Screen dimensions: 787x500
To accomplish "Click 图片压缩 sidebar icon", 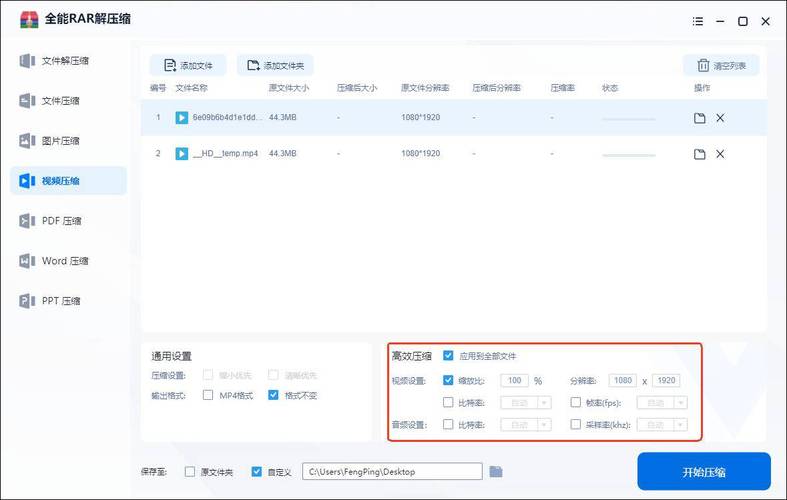I will (27, 141).
